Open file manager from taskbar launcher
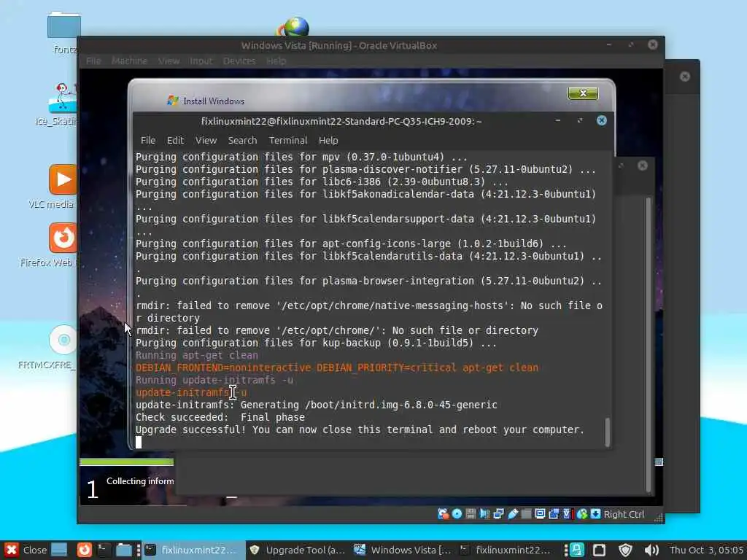The width and height of the screenshot is (747, 560). click(x=124, y=550)
